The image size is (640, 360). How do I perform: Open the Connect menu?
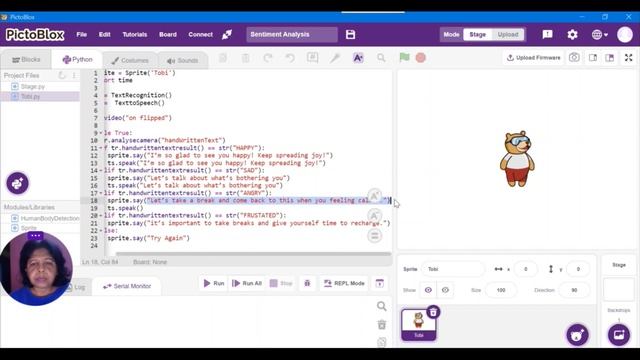(x=200, y=35)
